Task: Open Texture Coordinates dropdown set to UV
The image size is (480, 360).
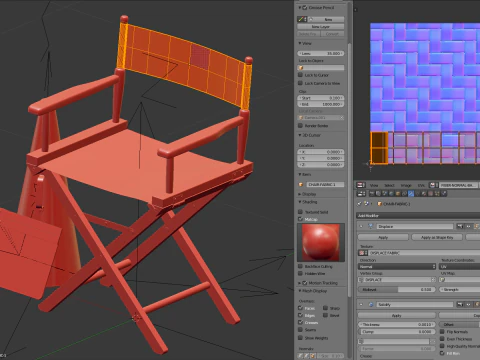Action: pos(460,266)
